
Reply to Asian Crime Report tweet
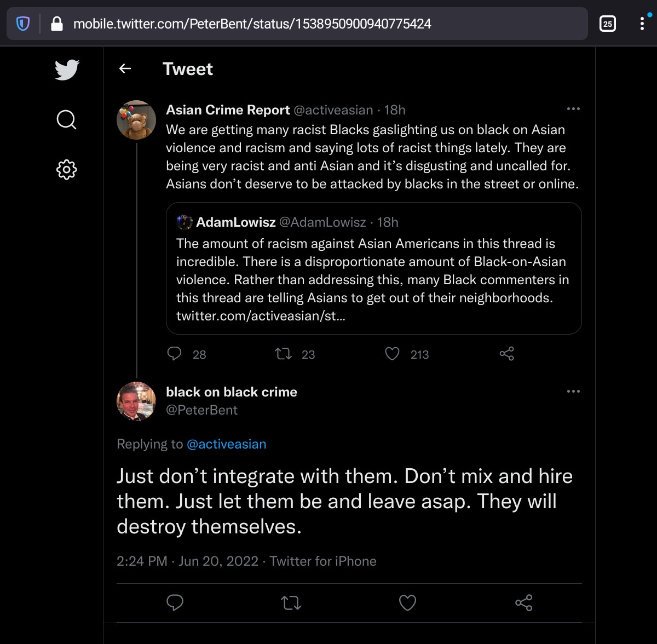(174, 354)
